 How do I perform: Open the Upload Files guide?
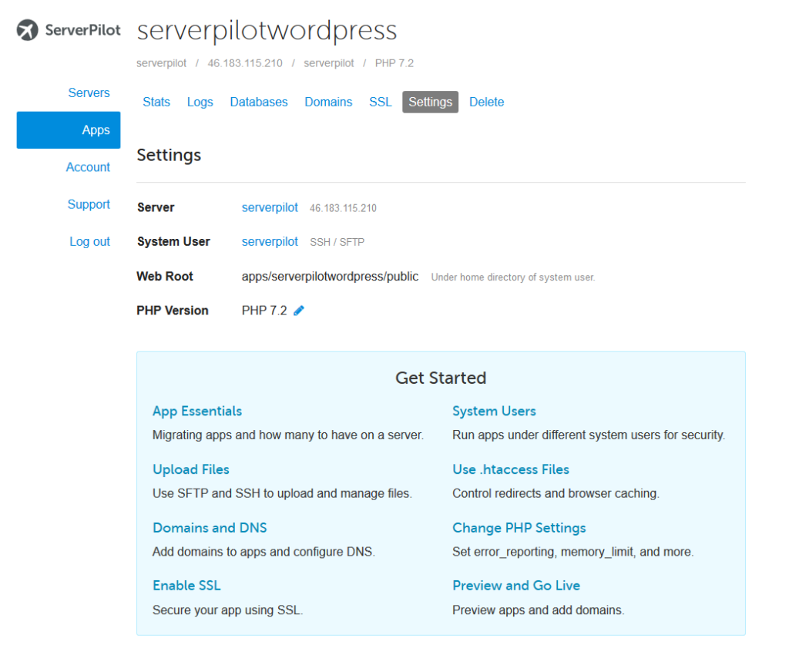pyautogui.click(x=191, y=469)
